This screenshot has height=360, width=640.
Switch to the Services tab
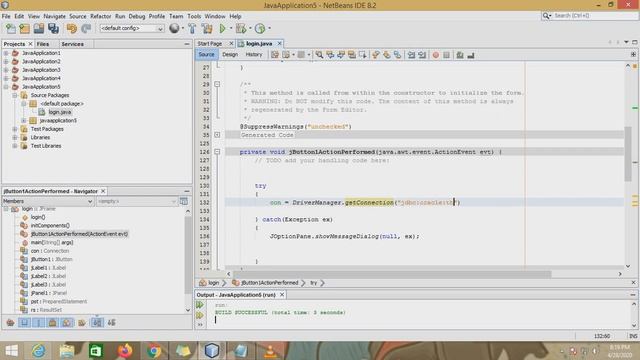tap(72, 44)
